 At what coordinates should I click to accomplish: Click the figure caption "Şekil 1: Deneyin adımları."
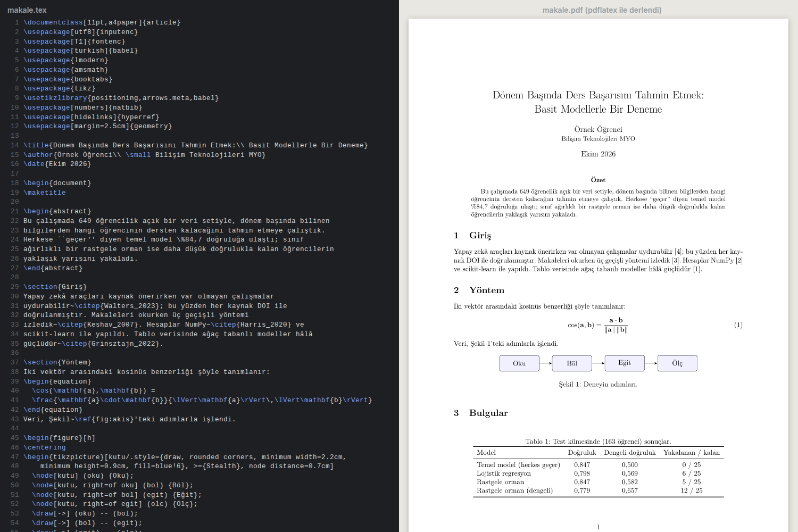point(598,384)
